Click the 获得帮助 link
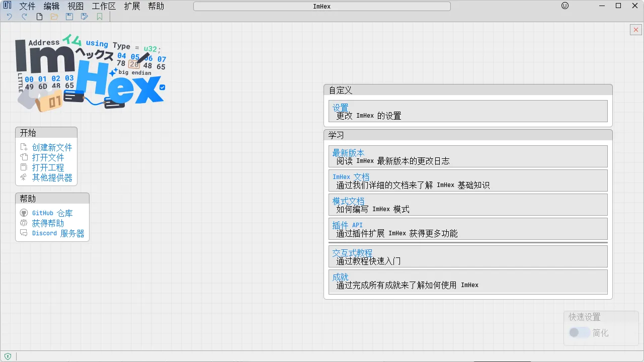Viewport: 644px width, 362px height. [x=48, y=223]
